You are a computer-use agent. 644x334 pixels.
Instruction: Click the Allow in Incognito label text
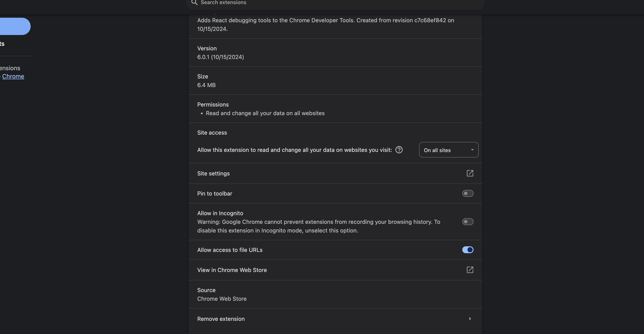pos(220,213)
